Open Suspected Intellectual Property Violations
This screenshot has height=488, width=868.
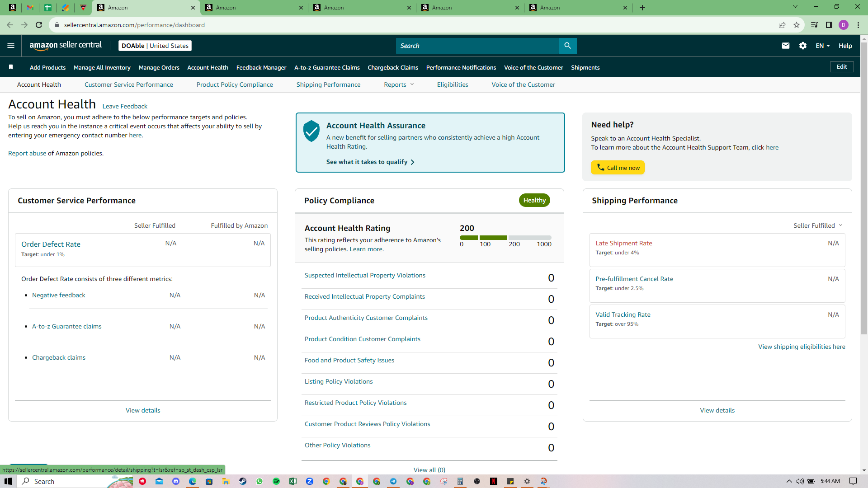click(x=365, y=275)
